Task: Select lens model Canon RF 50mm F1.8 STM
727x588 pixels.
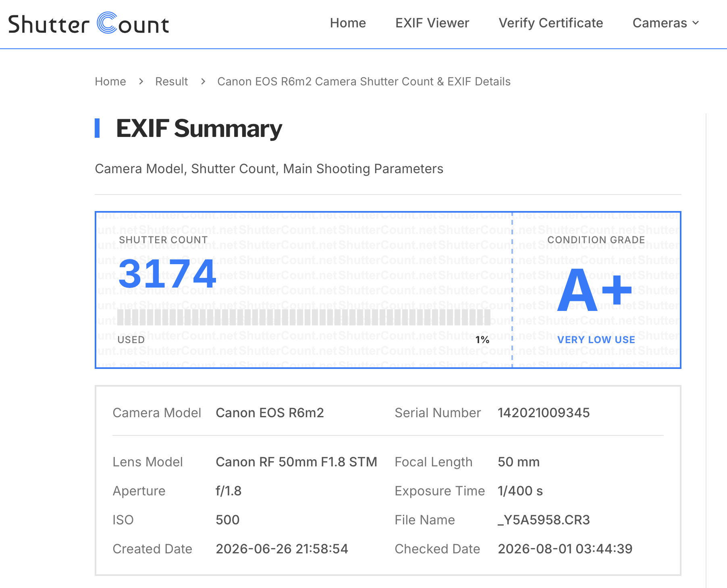Action: point(296,462)
